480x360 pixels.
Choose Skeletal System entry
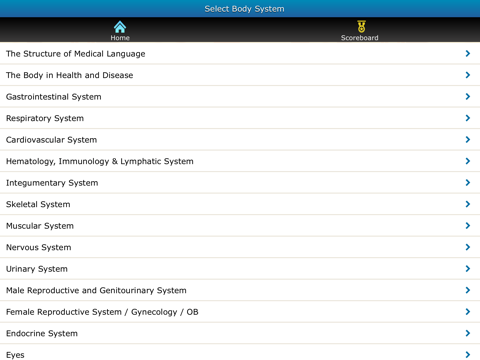coord(38,204)
